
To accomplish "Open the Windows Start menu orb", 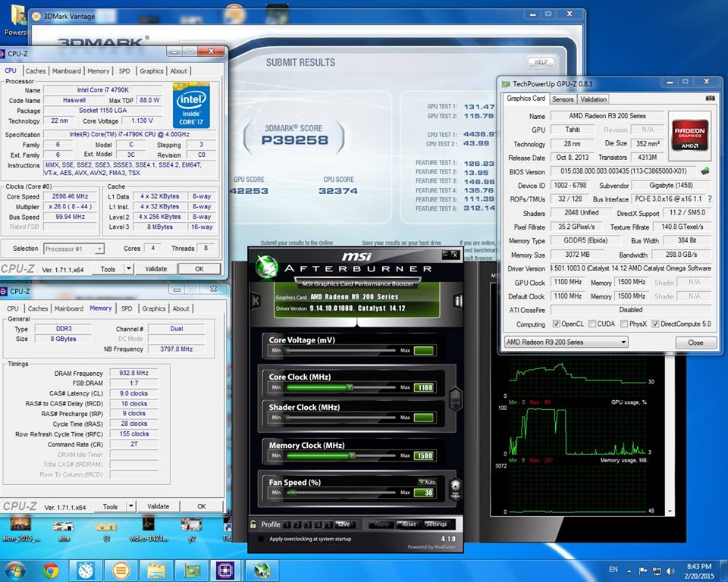I will [14, 571].
